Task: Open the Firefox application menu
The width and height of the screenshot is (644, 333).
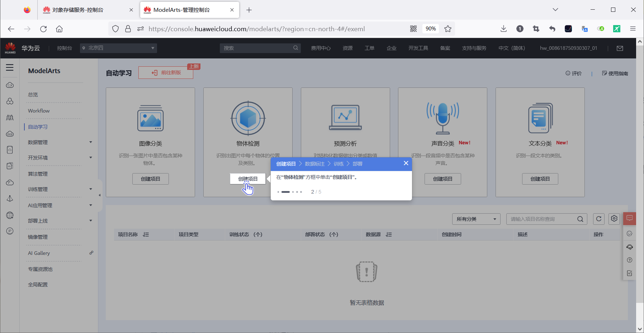Action: click(x=633, y=29)
